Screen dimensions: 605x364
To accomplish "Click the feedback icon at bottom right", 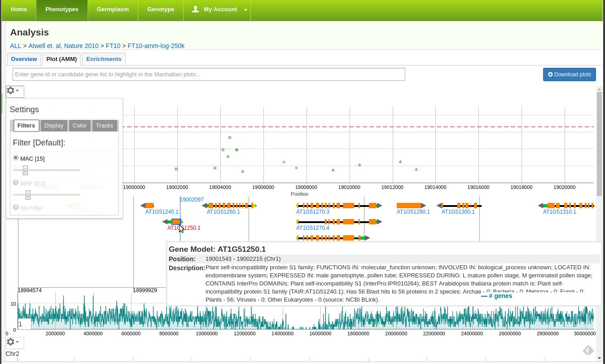I will point(588,350).
